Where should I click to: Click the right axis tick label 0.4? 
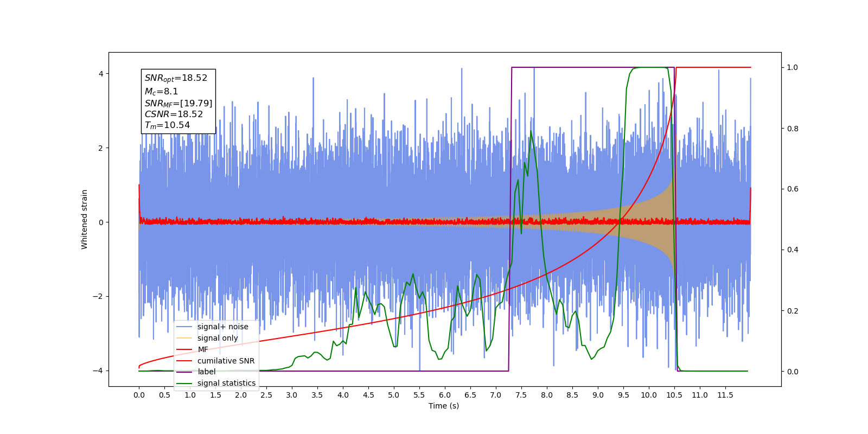[793, 250]
